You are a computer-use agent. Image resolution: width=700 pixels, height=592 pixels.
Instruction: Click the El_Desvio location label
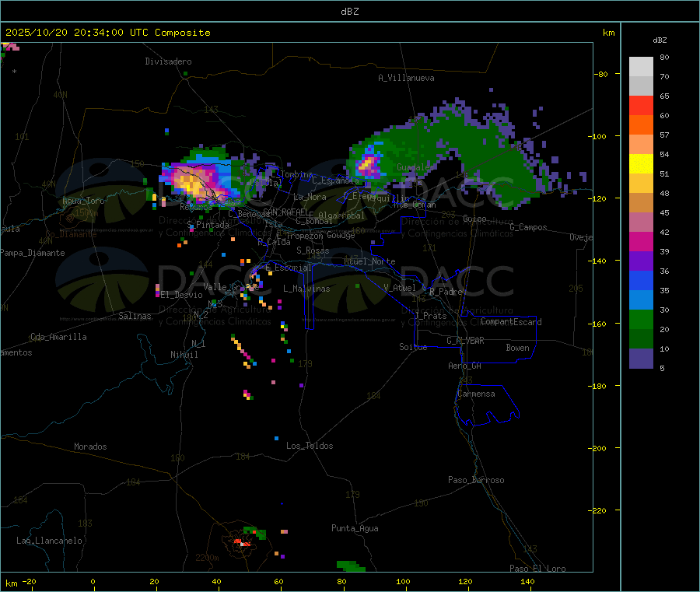[x=182, y=295]
